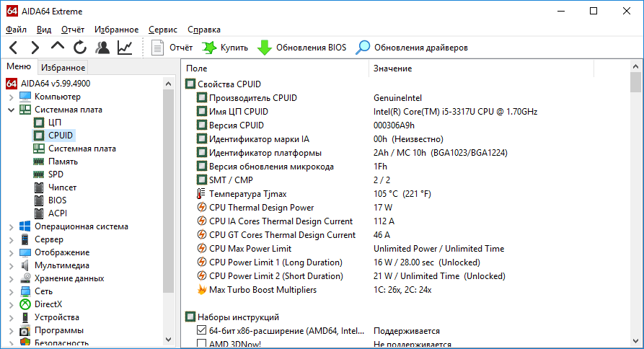This screenshot has height=349, width=644.
Task: Click the Компьютер monitor icon
Action: (25, 97)
